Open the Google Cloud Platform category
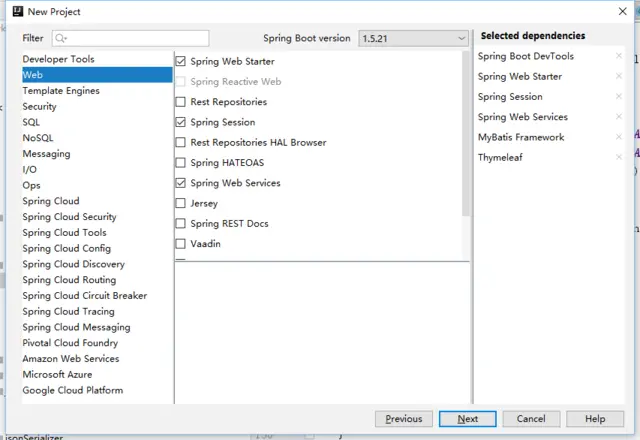640x440 pixels. [97, 391]
